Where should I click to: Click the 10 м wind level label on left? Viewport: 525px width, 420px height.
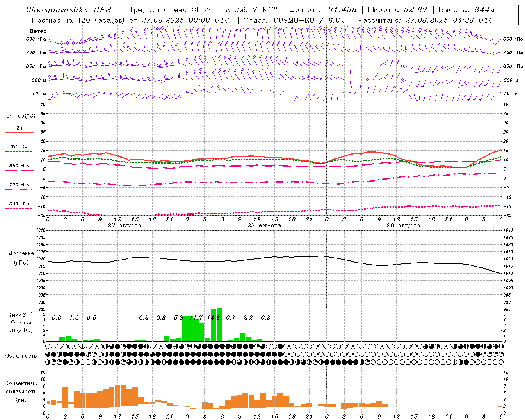39,94
